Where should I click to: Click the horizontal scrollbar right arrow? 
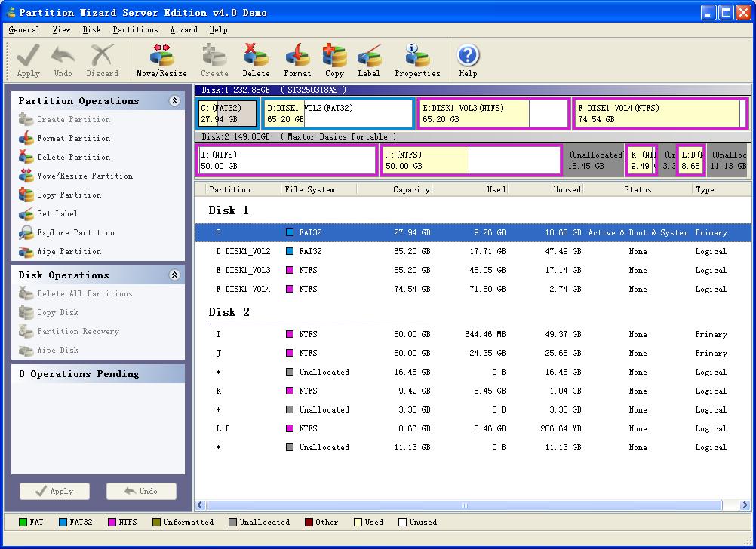745,505
